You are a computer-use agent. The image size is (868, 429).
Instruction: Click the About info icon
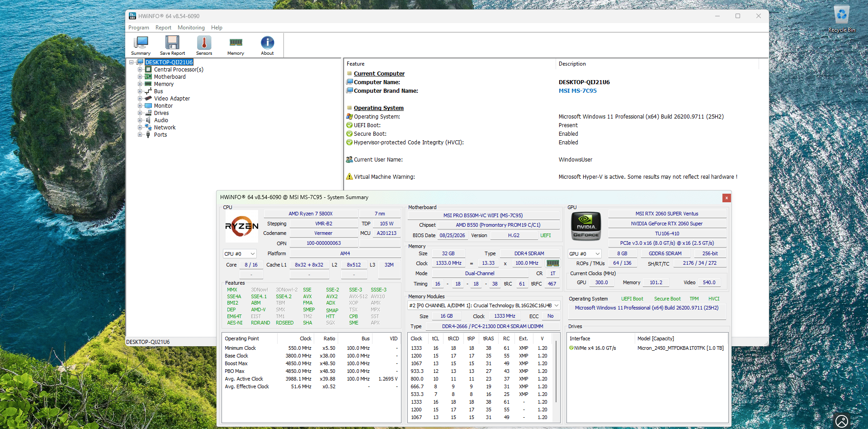(267, 45)
